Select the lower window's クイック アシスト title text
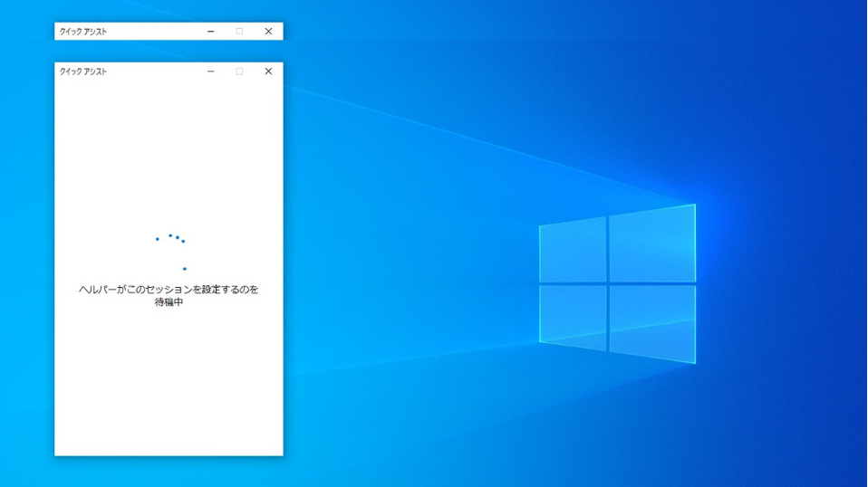This screenshot has height=487, width=868. point(83,72)
